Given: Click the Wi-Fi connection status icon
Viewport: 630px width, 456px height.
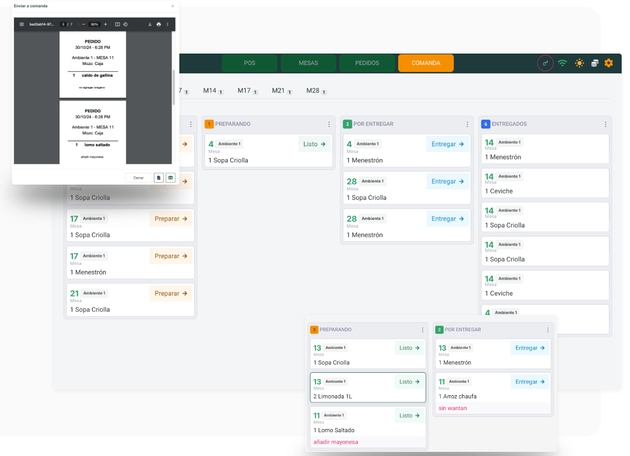Looking at the screenshot, I should click(x=562, y=63).
